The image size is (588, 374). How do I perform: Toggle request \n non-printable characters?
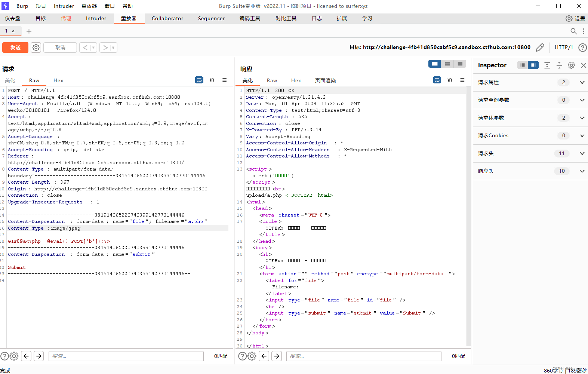point(212,80)
